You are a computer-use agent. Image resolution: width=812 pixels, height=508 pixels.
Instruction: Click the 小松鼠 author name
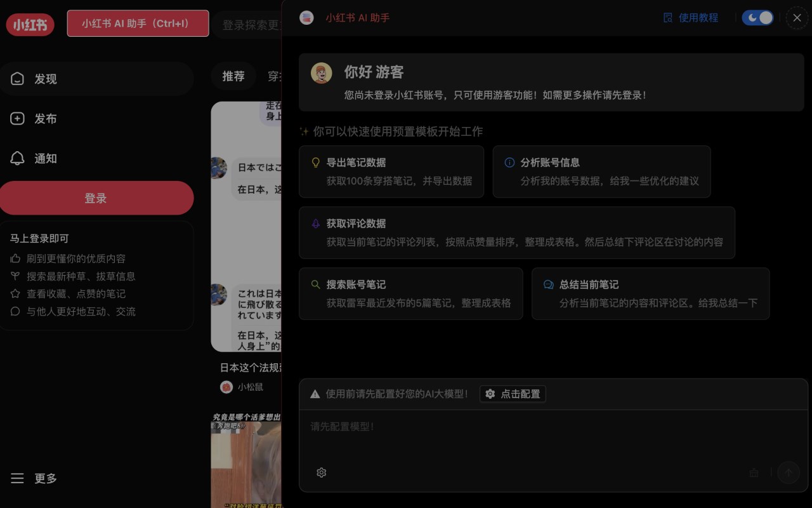click(x=251, y=387)
